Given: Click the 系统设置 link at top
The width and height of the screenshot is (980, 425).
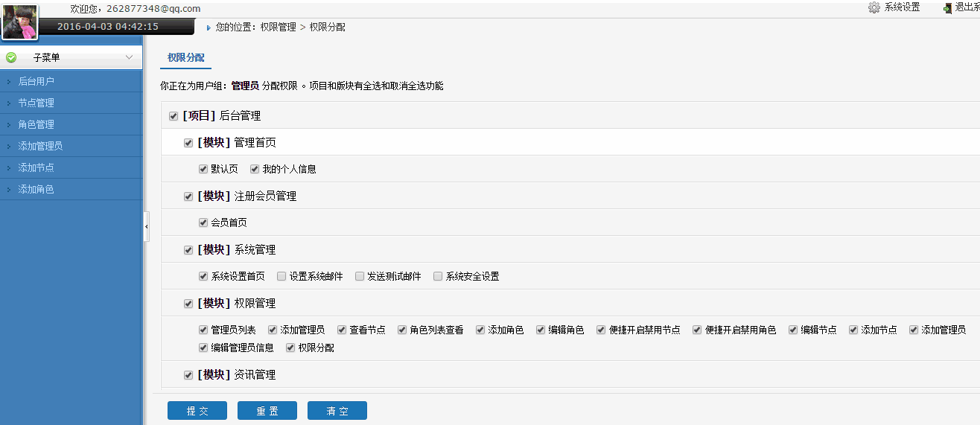Looking at the screenshot, I should 902,7.
